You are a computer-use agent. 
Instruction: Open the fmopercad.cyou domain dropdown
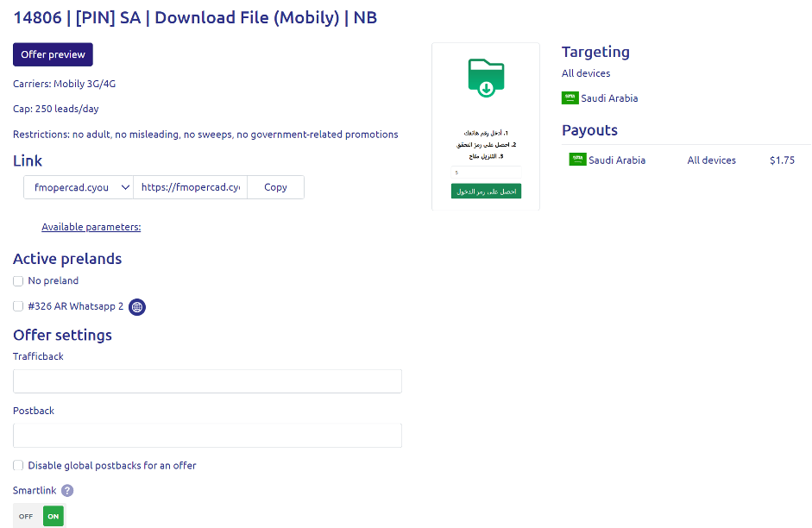click(79, 187)
